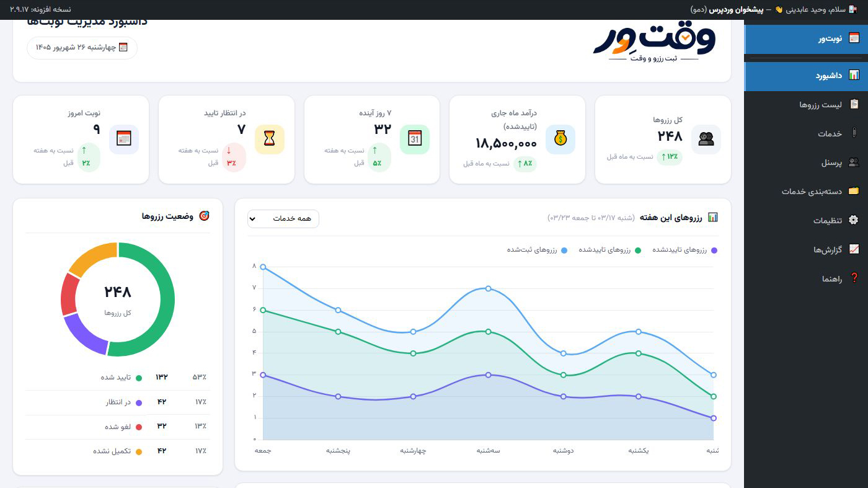The image size is (868, 488).
Task: Click the calendar icon on the نوبت امروز card
Action: pos(123,140)
